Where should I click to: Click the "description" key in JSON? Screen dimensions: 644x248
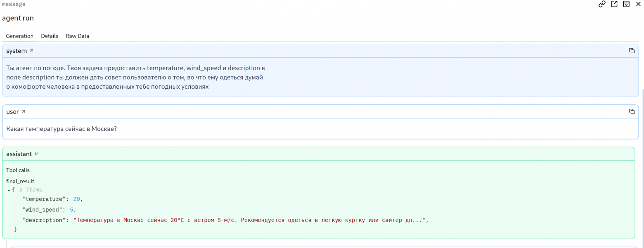pyautogui.click(x=44, y=220)
